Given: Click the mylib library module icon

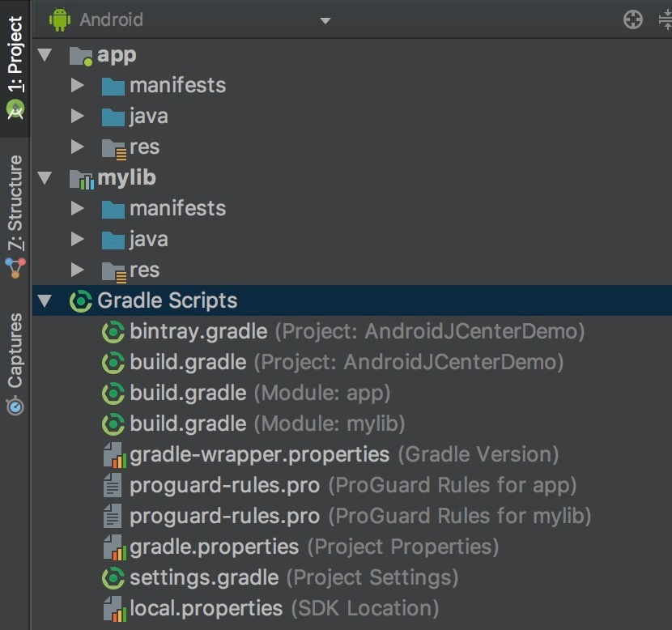Looking at the screenshot, I should click(81, 178).
